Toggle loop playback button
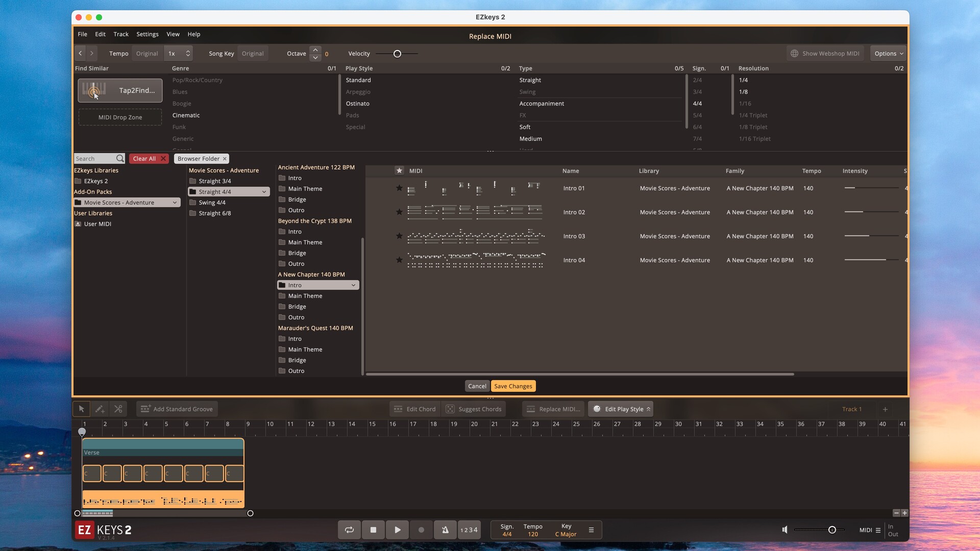The image size is (980, 551). [x=349, y=530]
